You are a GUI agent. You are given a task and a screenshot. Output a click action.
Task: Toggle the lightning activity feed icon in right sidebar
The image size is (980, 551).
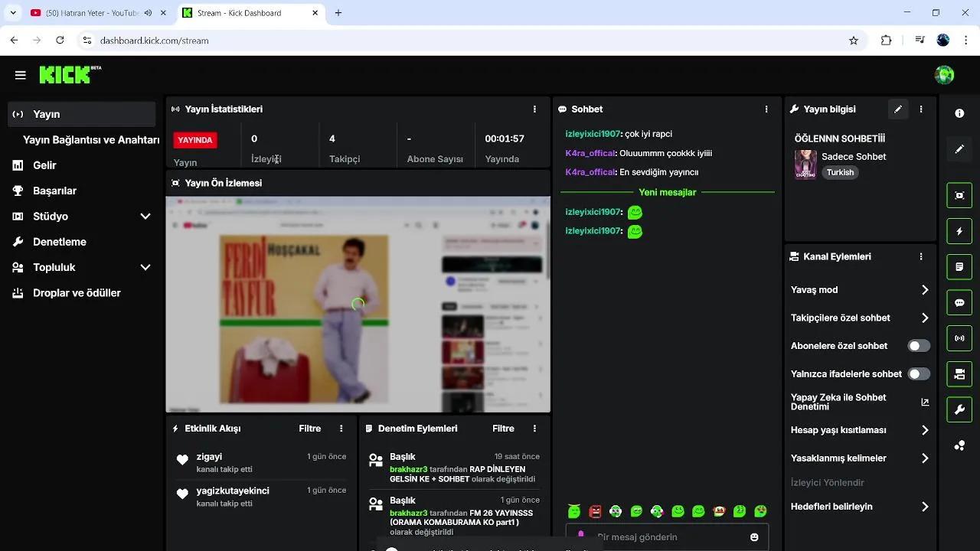pos(959,231)
